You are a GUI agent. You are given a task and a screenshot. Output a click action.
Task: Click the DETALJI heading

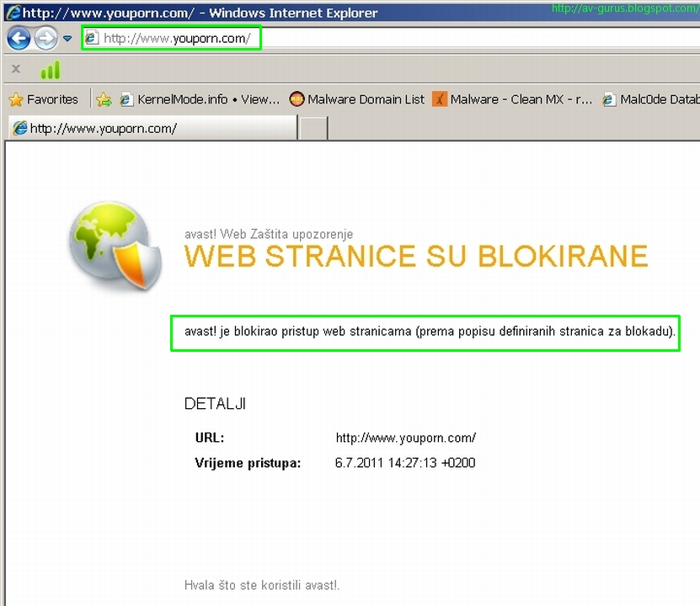pyautogui.click(x=215, y=403)
